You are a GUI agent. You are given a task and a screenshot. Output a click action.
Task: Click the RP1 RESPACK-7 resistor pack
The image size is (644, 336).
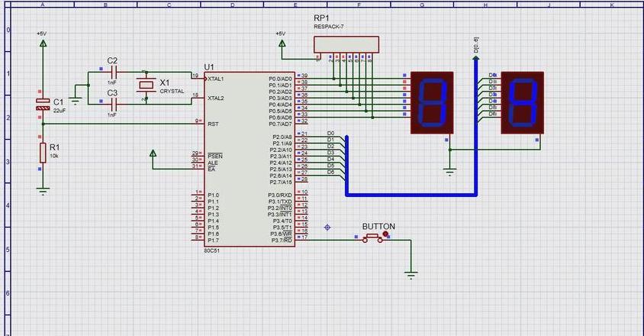[x=346, y=44]
